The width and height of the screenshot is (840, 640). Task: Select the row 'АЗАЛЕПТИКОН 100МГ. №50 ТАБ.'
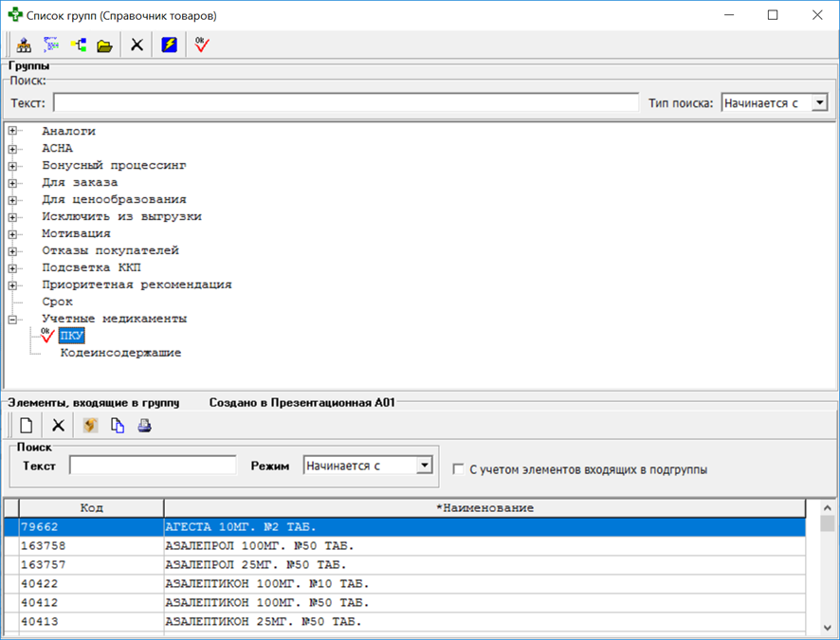click(405, 602)
